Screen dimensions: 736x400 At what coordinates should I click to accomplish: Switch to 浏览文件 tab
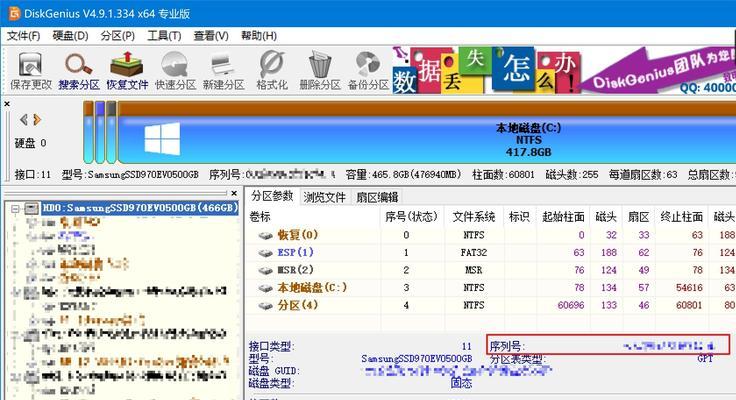[x=324, y=197]
